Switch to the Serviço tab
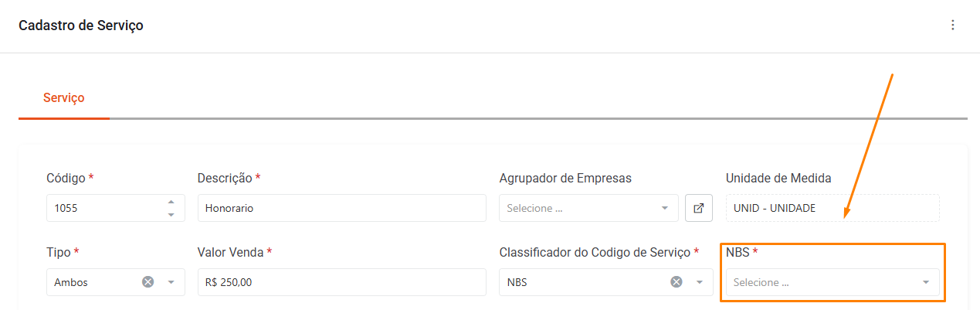The height and width of the screenshot is (310, 980). (64, 98)
